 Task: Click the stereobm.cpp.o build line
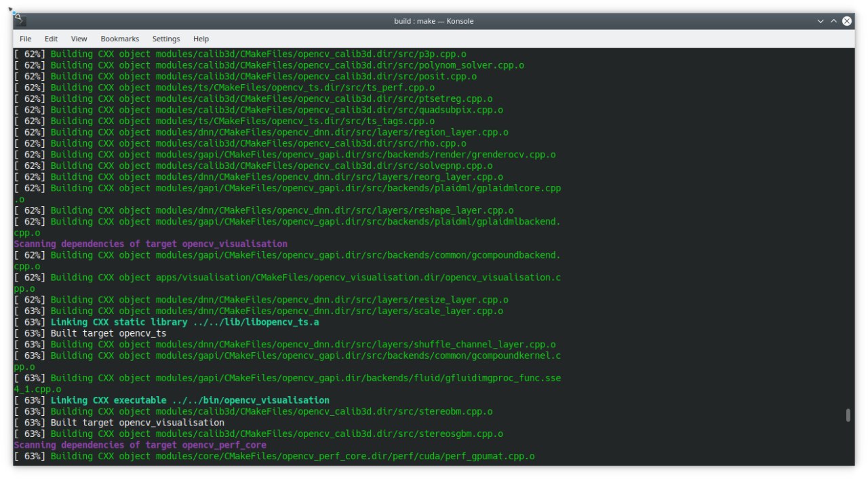click(254, 412)
